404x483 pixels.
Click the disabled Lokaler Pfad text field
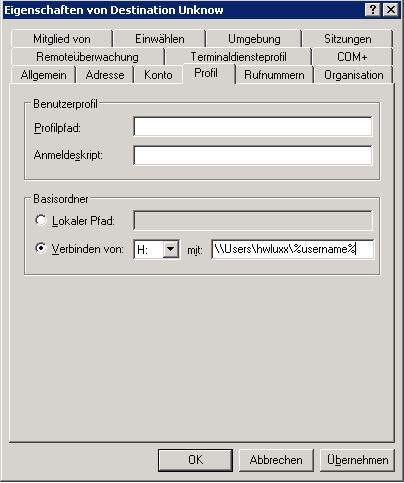tap(252, 220)
